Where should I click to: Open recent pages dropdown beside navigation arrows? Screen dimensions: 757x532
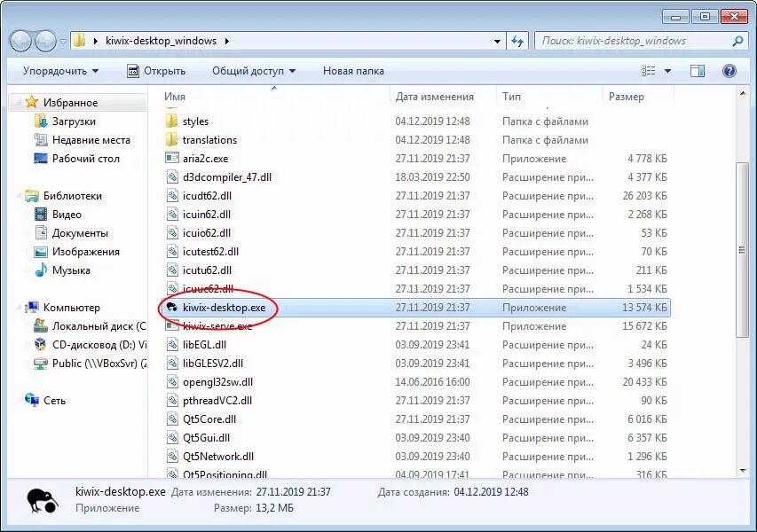(63, 42)
